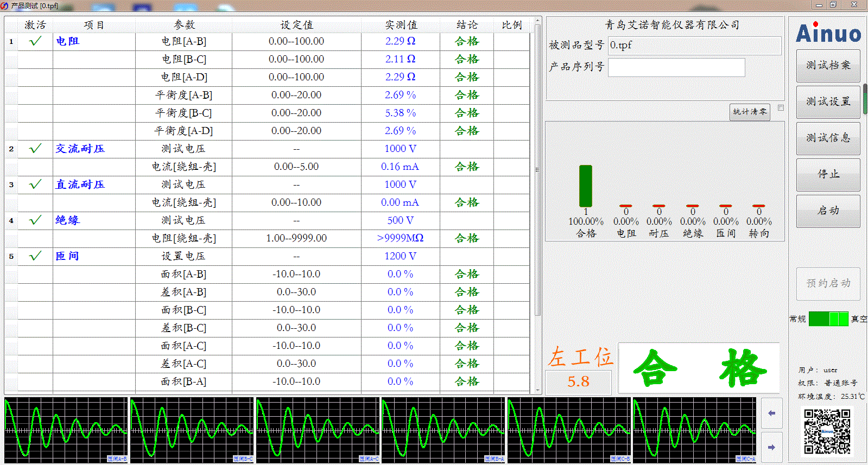Open the 匝间A-B waveform thumbnail
Image resolution: width=868 pixels, height=465 pixels.
[66, 430]
